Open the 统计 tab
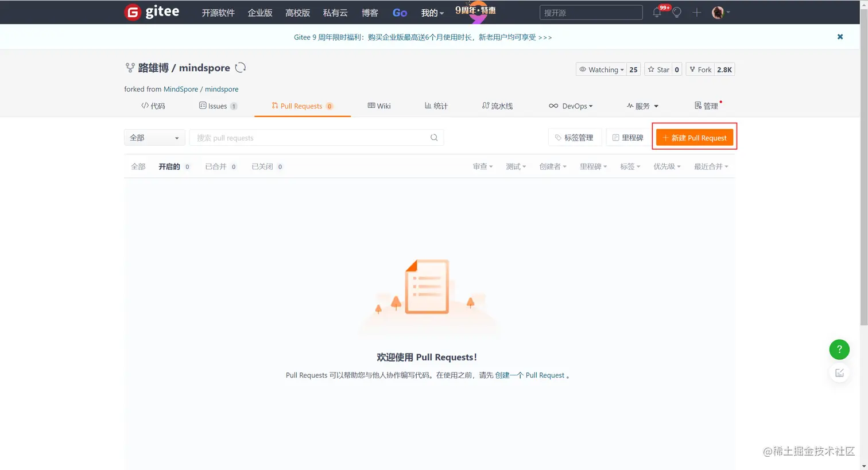868x470 pixels. pyautogui.click(x=436, y=106)
